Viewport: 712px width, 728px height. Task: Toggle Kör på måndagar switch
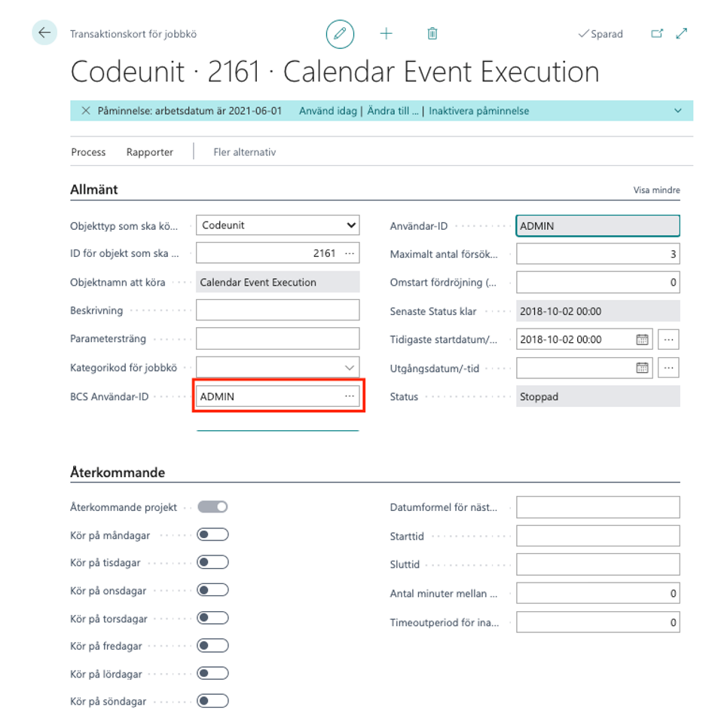point(212,535)
